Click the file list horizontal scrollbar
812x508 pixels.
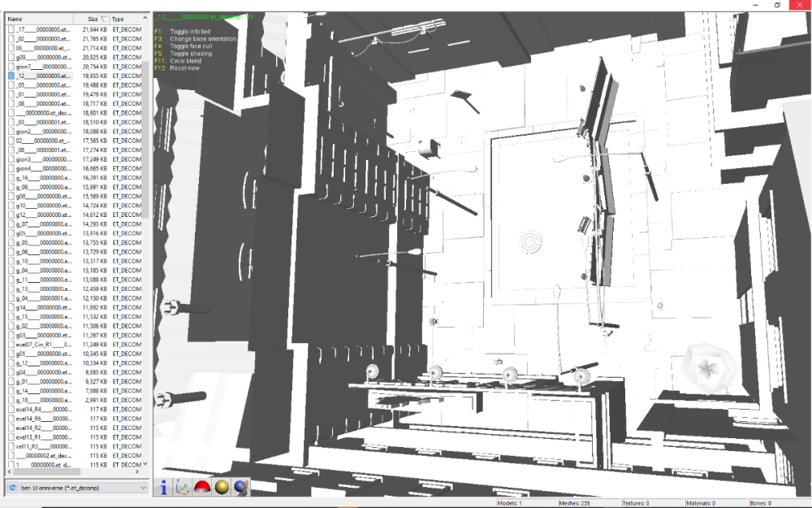coord(49,473)
